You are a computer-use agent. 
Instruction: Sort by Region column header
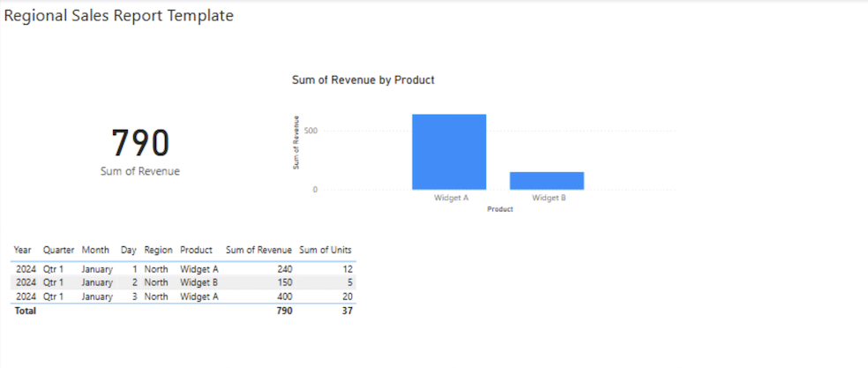(159, 251)
